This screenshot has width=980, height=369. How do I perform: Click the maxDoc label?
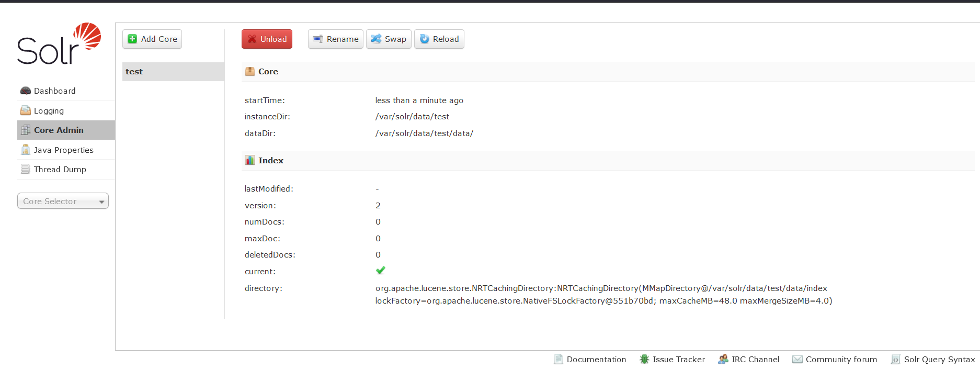pyautogui.click(x=263, y=239)
